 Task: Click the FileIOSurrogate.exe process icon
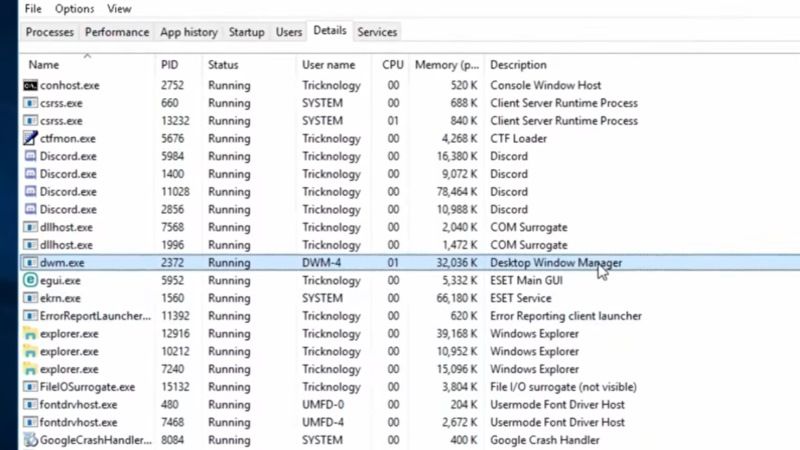30,387
